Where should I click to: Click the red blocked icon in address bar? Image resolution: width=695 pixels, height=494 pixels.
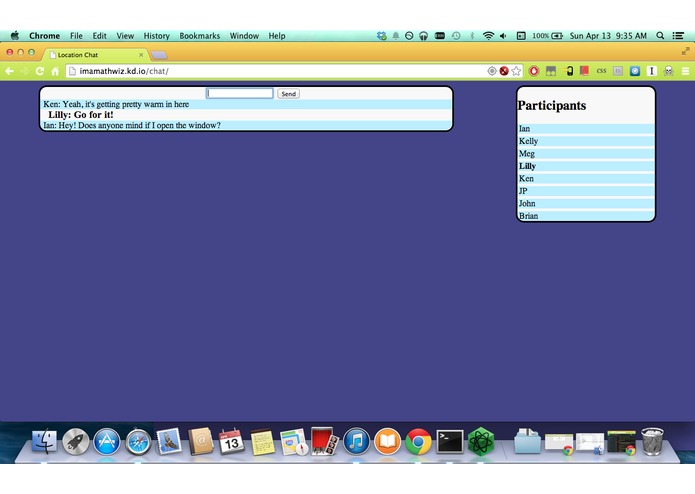coord(504,71)
